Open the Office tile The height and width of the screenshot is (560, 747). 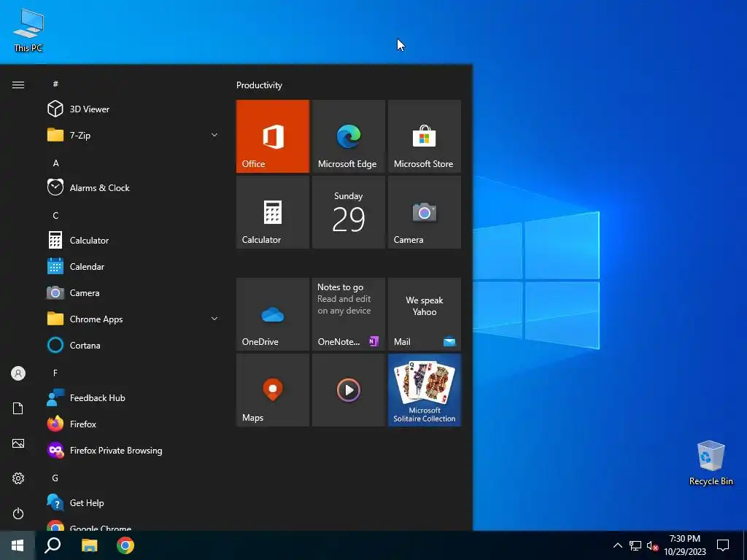pos(273,136)
